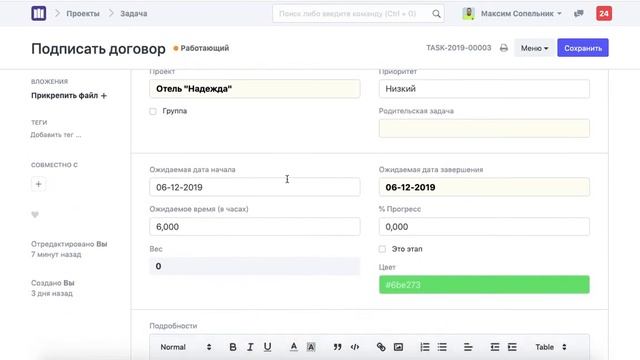Open the Приоритет field showing Низкий
The height and width of the screenshot is (360, 640).
484,89
